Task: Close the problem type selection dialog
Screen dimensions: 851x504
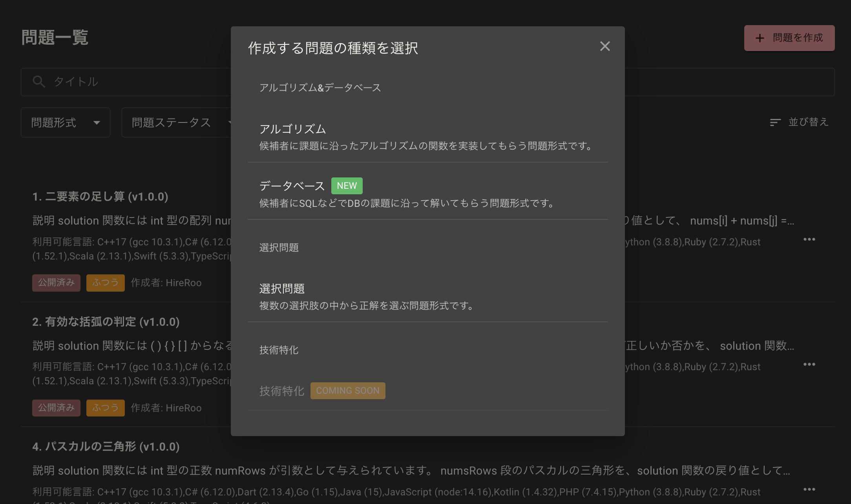Action: pyautogui.click(x=605, y=46)
